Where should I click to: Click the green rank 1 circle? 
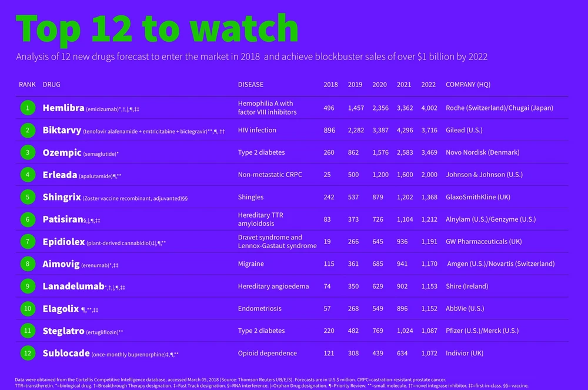pyautogui.click(x=27, y=108)
